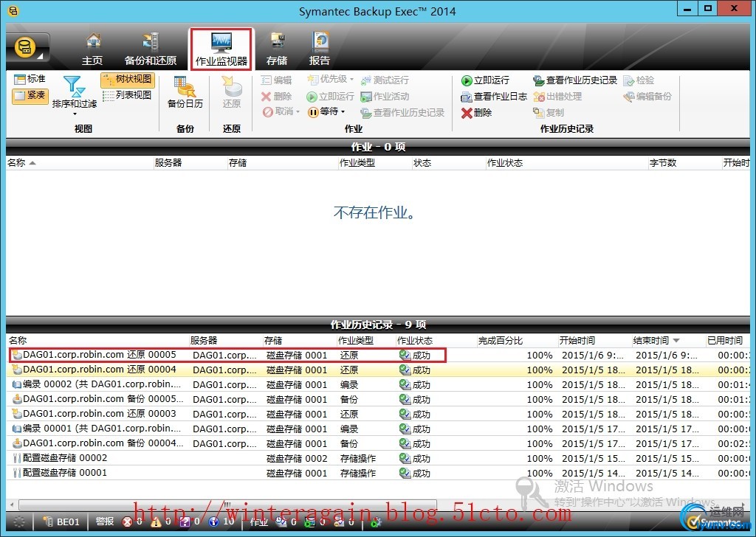Toggle 树状视图 tree view

point(128,80)
